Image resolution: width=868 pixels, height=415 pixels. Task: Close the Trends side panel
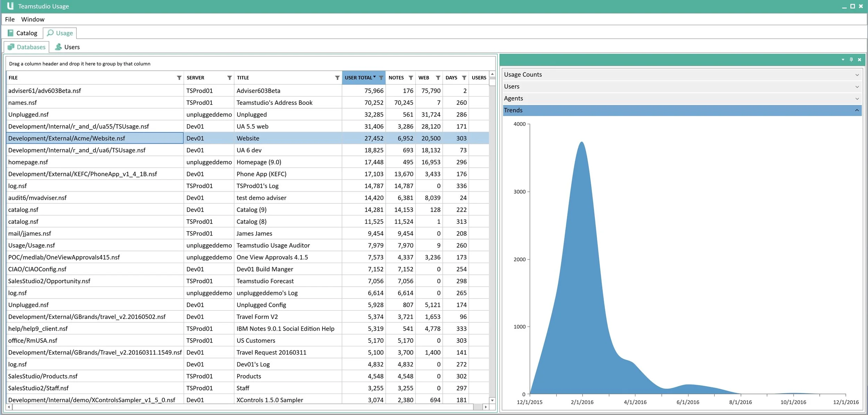860,60
